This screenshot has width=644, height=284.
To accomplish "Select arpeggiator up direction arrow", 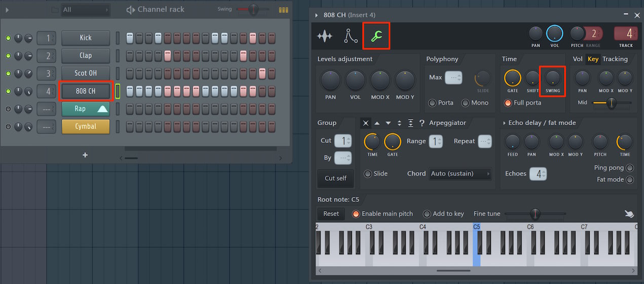I will coord(377,123).
